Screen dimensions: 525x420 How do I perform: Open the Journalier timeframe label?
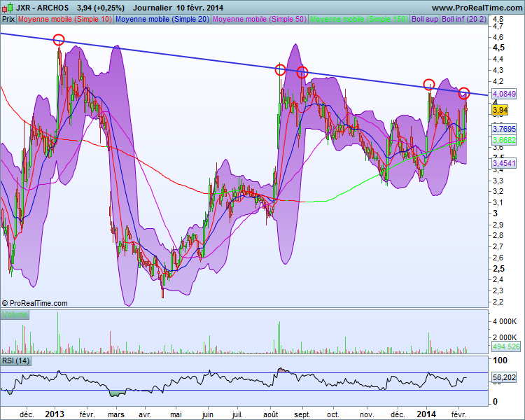tap(152, 8)
